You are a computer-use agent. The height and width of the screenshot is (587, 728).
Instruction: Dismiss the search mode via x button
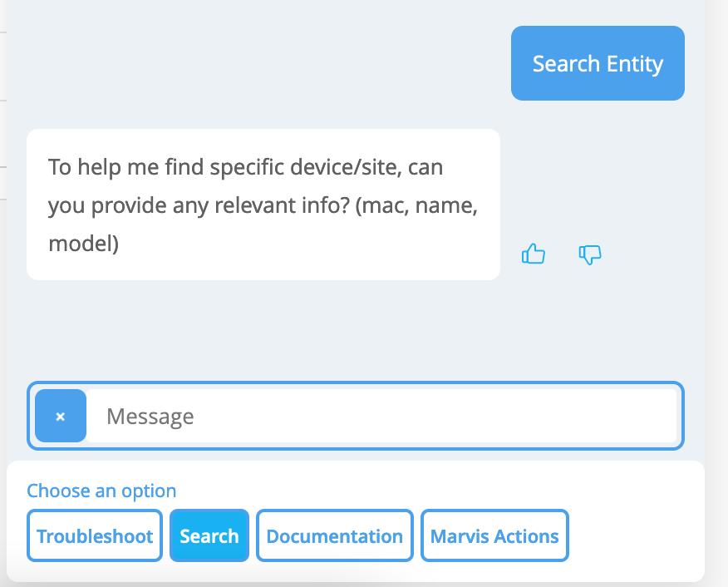pos(61,416)
